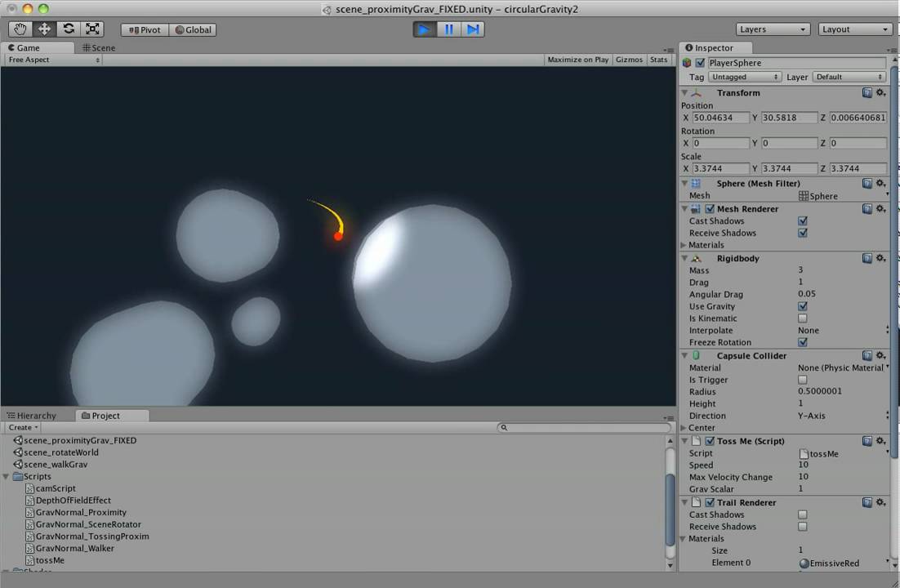Collapse the Scripts folder in Project
The image size is (900, 588).
pos(7,476)
